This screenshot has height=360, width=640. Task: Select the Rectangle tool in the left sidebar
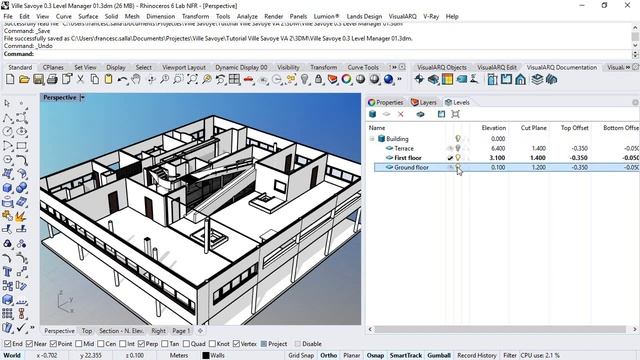[x=22, y=146]
